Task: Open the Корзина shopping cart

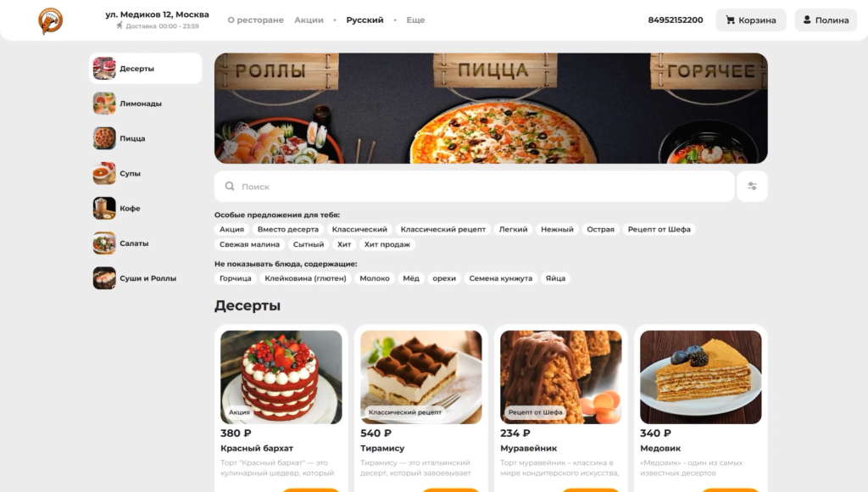Action: 751,20
